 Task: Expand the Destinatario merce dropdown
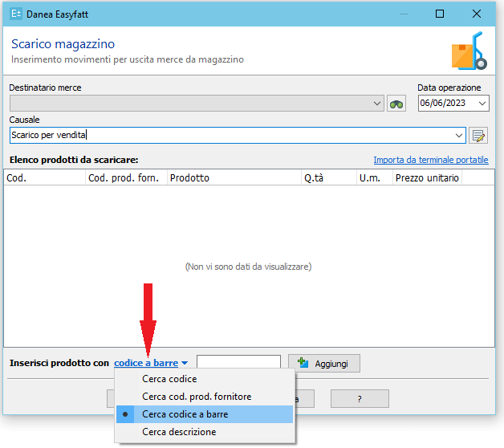coord(378,104)
